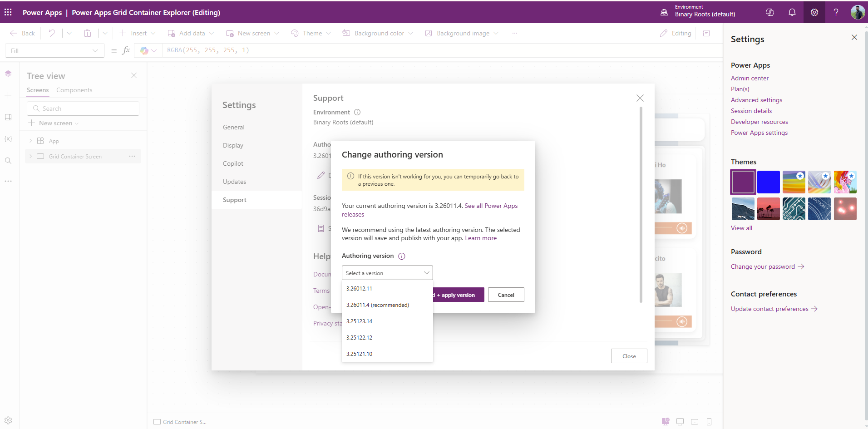Open the Copilot icon in header
The height and width of the screenshot is (429, 868).
click(770, 12)
